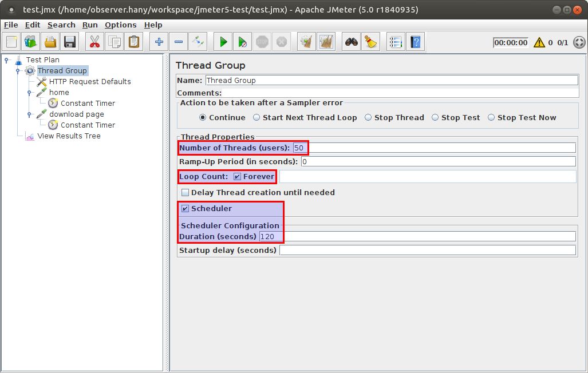Click the Number of Threads field
588x373 pixels.
(x=434, y=148)
